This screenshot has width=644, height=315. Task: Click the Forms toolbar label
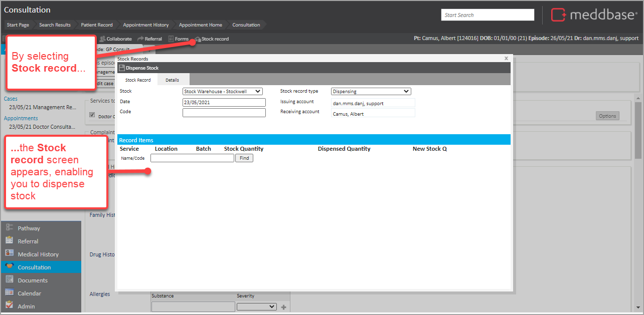tap(182, 39)
